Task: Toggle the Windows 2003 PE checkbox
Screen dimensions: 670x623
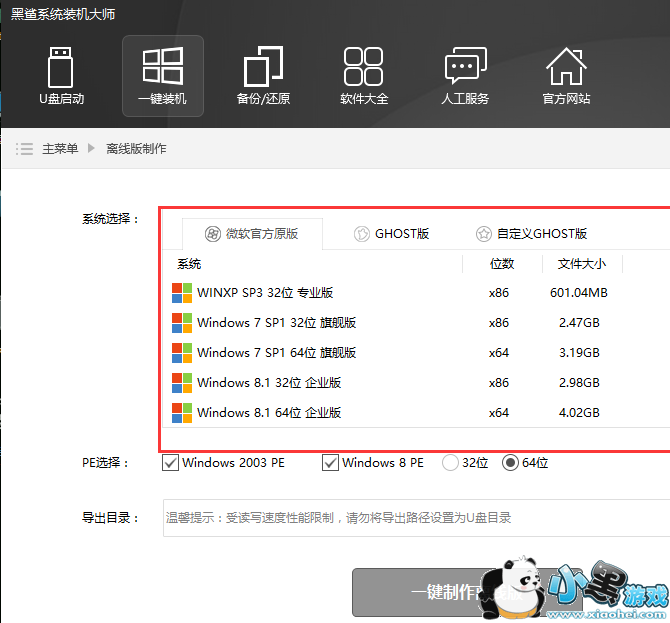Action: pyautogui.click(x=170, y=463)
